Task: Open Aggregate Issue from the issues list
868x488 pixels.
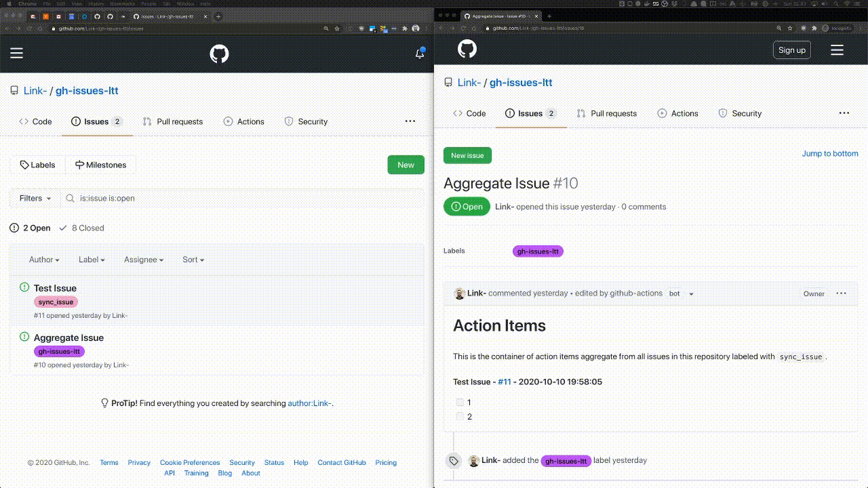Action: 68,338
